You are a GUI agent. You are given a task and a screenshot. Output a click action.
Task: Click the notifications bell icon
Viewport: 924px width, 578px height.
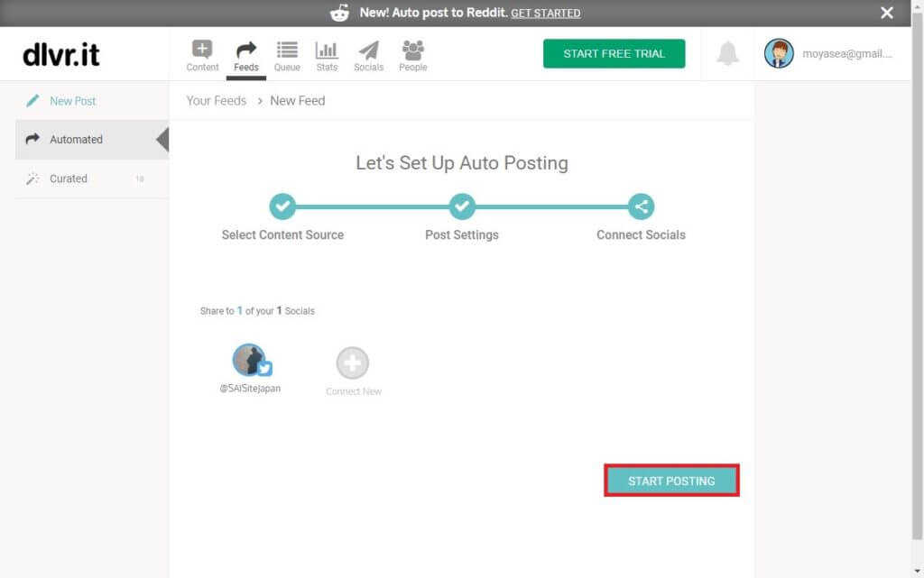[x=727, y=54]
